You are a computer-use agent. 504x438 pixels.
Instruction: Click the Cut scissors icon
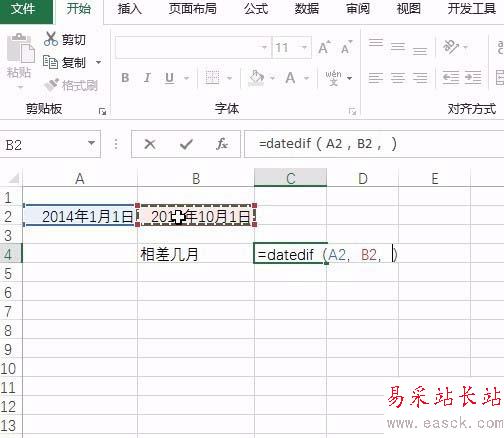[51, 39]
